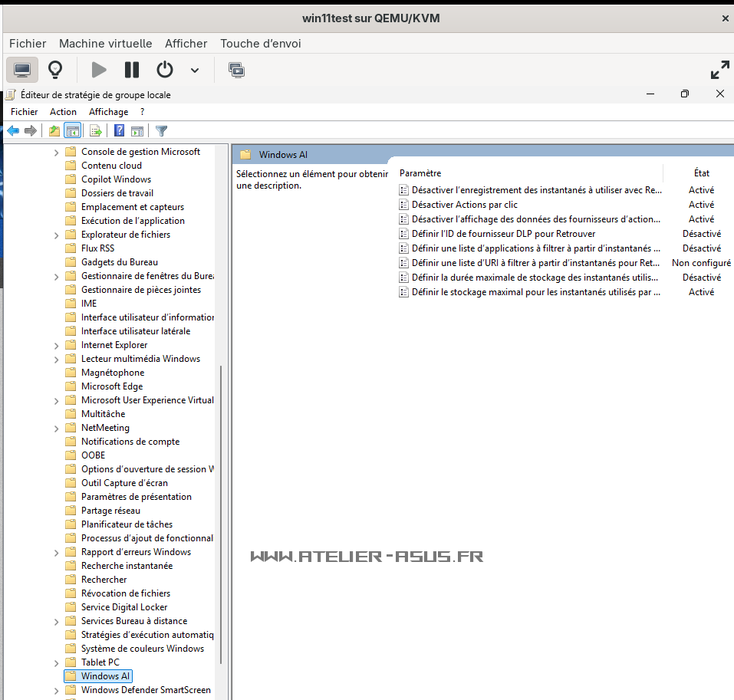Image resolution: width=734 pixels, height=700 pixels.
Task: Click the power shutdown button of VM
Action: 165,70
